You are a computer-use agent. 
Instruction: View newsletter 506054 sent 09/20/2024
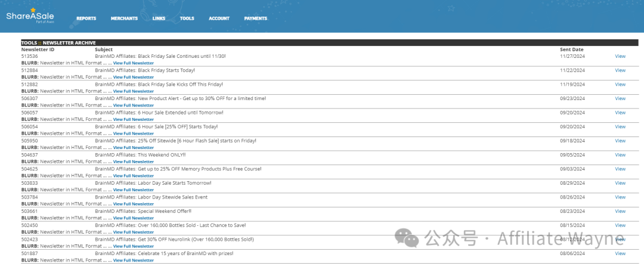click(x=620, y=126)
